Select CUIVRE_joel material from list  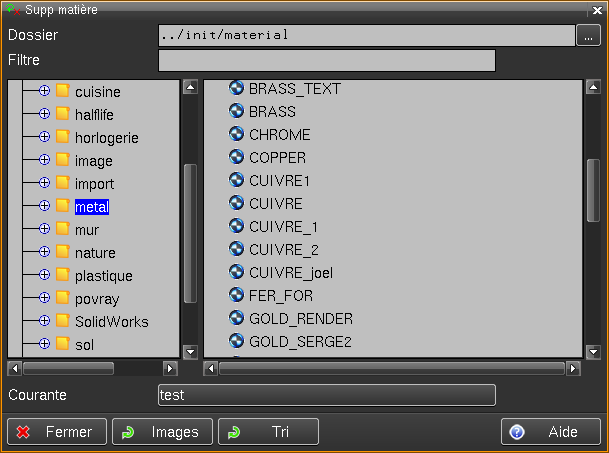pyautogui.click(x=290, y=272)
